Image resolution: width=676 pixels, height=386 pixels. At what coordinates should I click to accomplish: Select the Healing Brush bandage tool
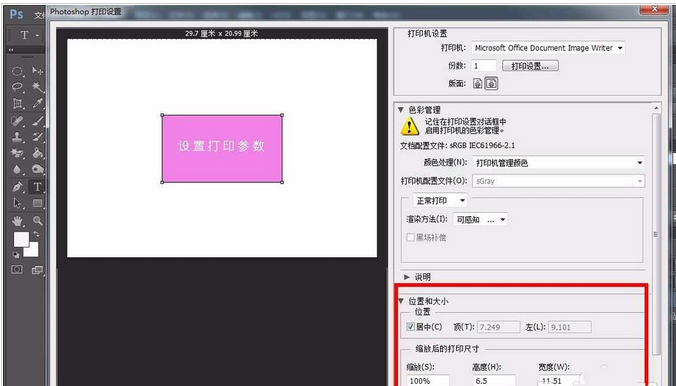[x=17, y=121]
